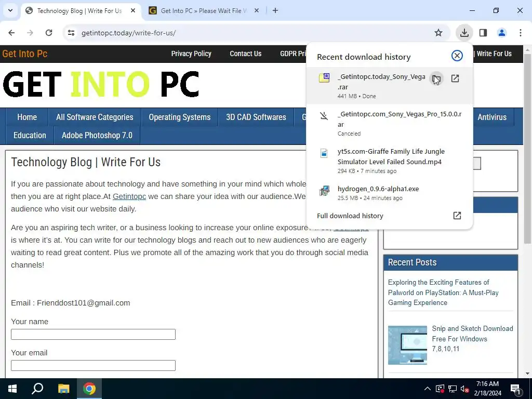
Task: Close the Recent download history popup
Action: [457, 56]
